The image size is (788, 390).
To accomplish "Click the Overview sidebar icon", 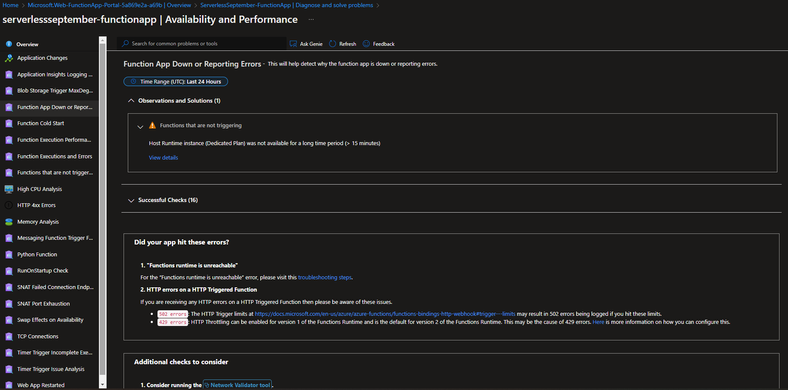I will [9, 44].
